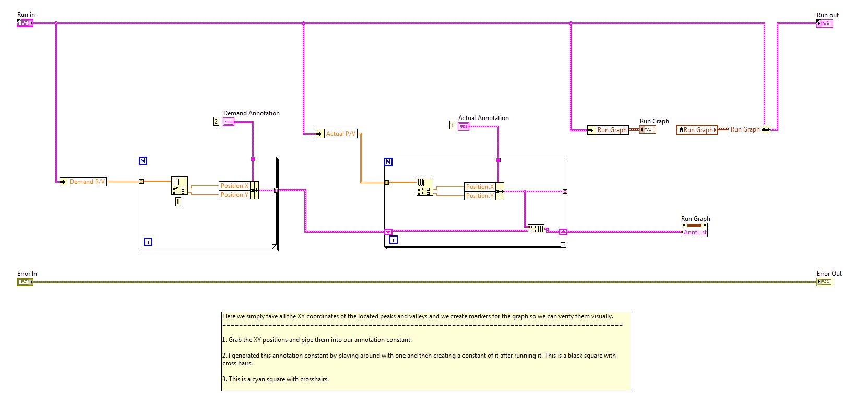The width and height of the screenshot is (868, 402).
Task: Select the Actual Annotation constant
Action: coord(463,126)
